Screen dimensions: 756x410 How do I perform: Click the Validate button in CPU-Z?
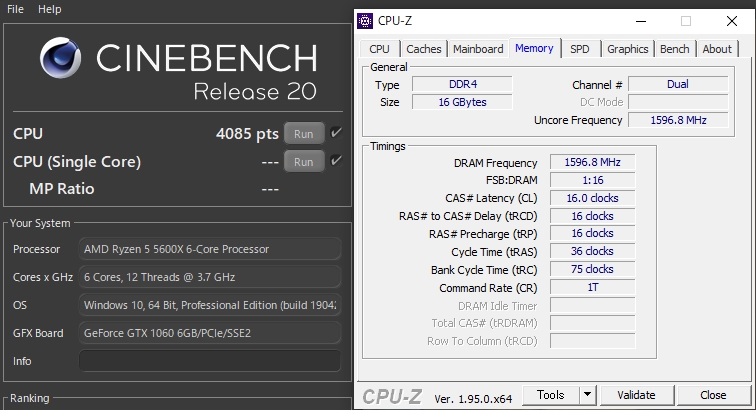(x=636, y=395)
